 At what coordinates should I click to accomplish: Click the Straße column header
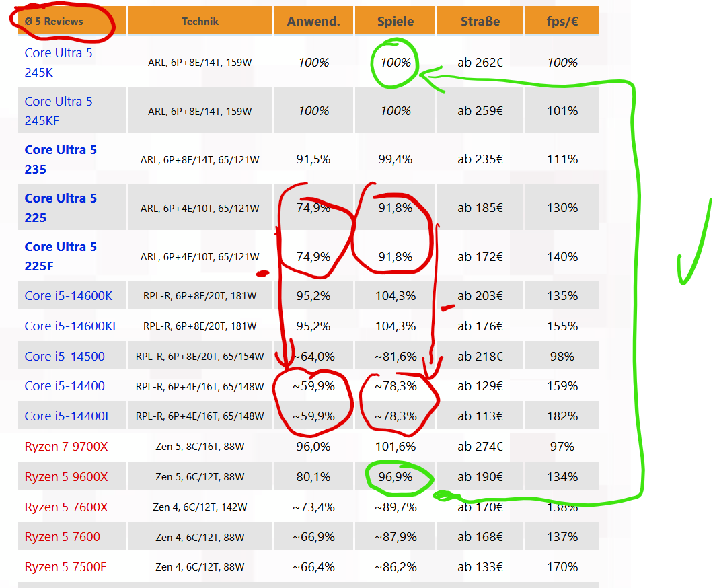[x=480, y=22]
